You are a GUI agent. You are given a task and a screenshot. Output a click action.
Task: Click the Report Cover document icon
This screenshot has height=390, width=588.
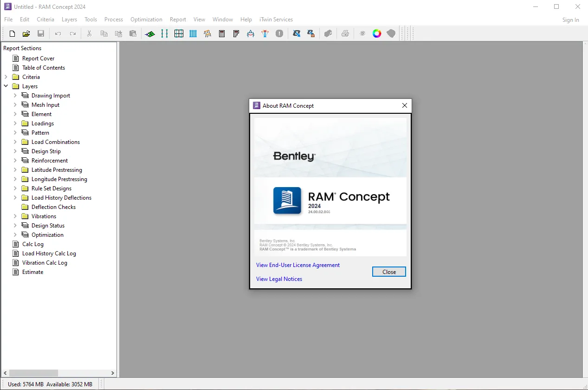click(x=16, y=58)
